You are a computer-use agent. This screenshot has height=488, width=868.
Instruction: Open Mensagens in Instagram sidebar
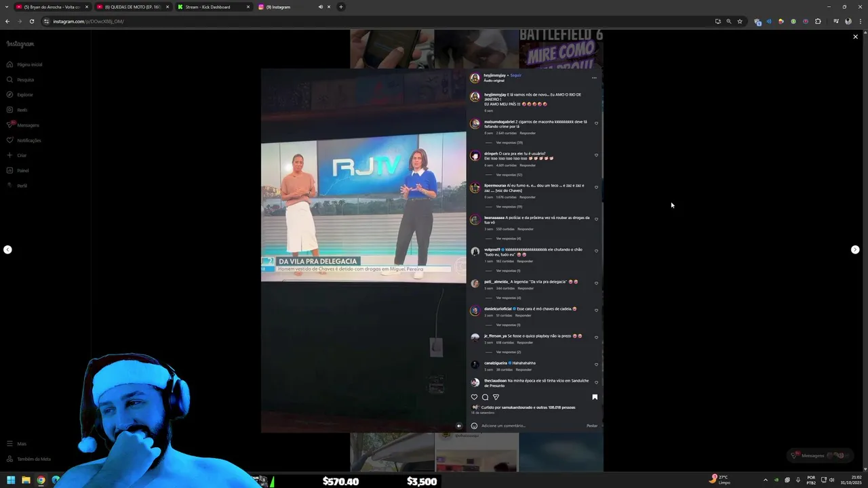click(22, 125)
